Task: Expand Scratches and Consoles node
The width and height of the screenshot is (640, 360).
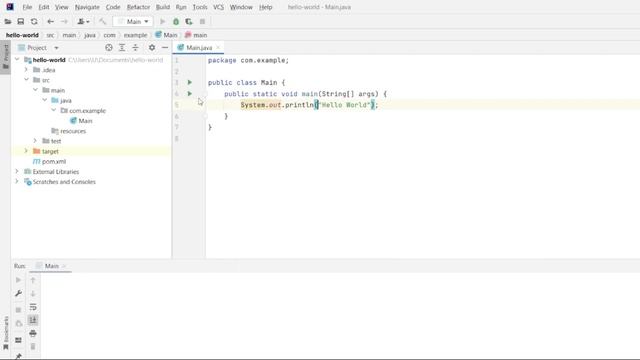Action: coord(17,182)
